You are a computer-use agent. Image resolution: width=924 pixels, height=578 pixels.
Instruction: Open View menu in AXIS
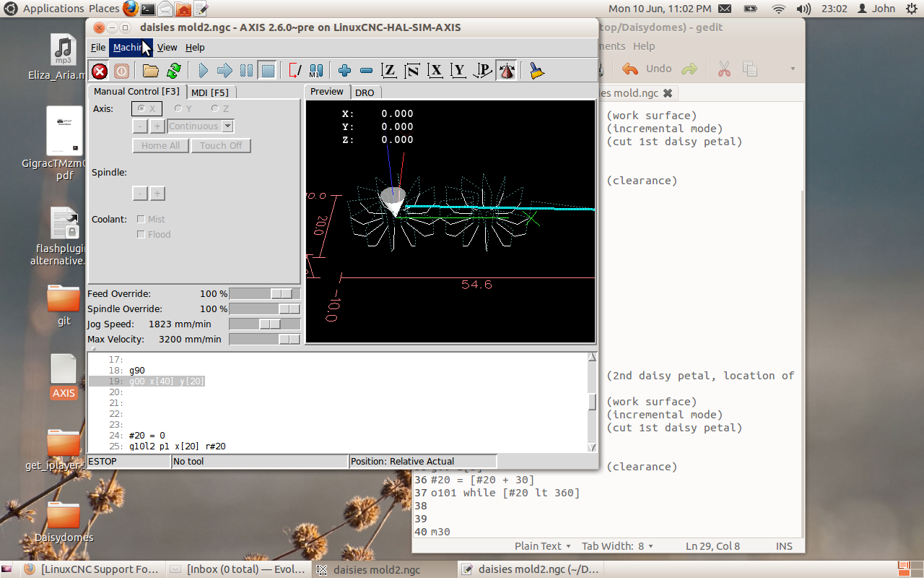pyautogui.click(x=167, y=47)
